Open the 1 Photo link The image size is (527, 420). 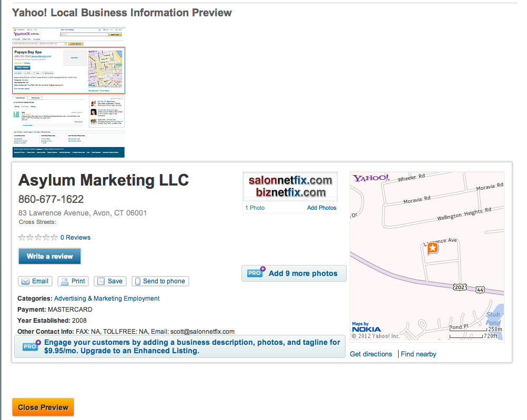tap(255, 208)
